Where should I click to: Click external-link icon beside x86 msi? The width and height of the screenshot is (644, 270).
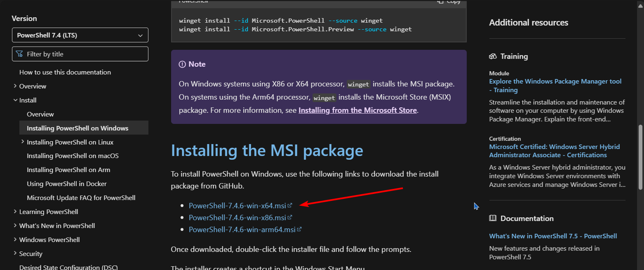pos(290,217)
